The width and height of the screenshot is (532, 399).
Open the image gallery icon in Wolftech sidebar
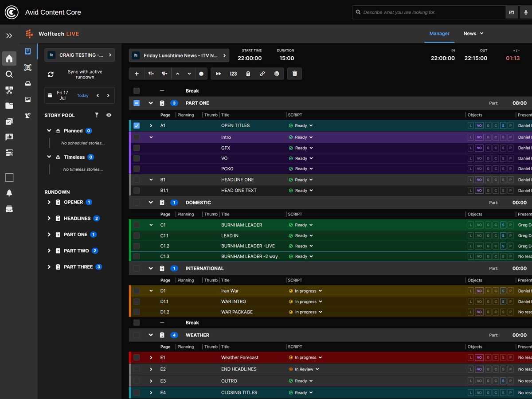(x=28, y=100)
